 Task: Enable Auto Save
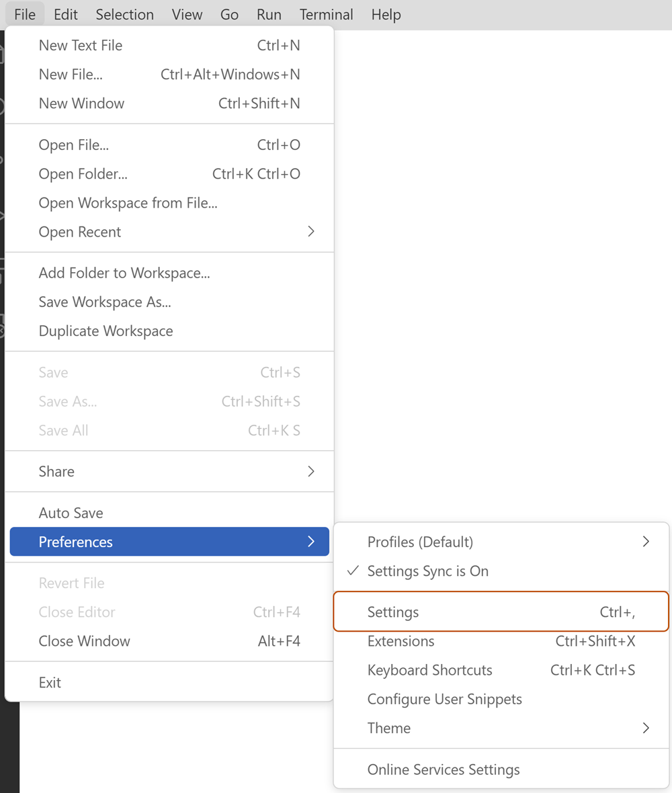71,512
